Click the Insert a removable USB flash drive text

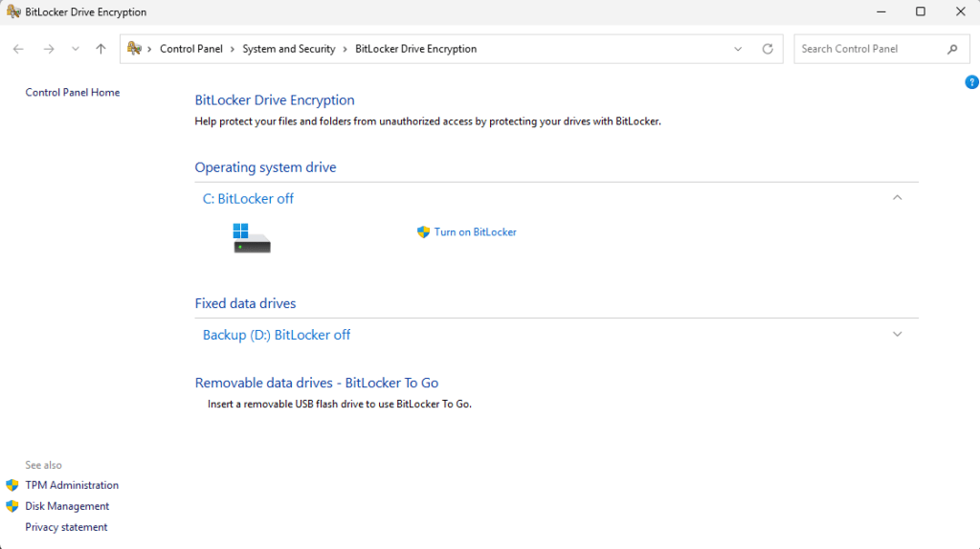click(340, 405)
